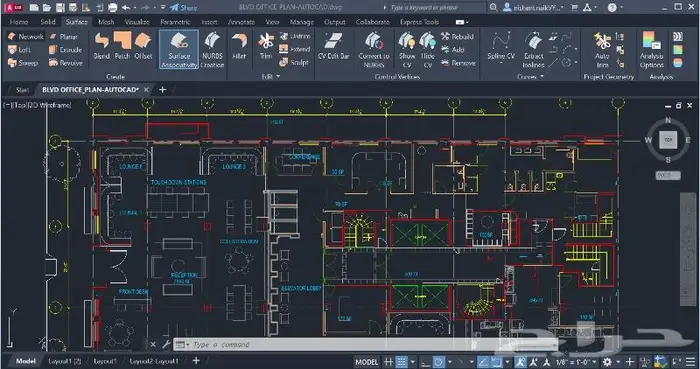Click the keyword search field
700x369 pixels.
[435, 8]
